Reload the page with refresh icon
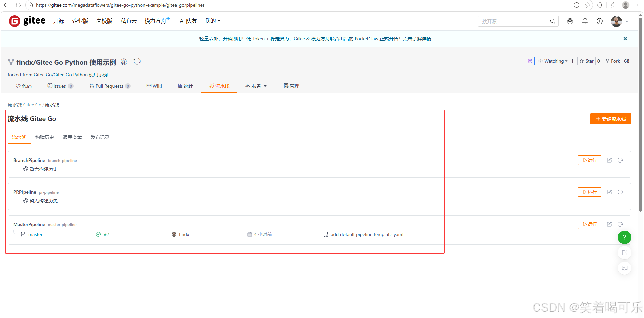This screenshot has height=318, width=644. [18, 5]
